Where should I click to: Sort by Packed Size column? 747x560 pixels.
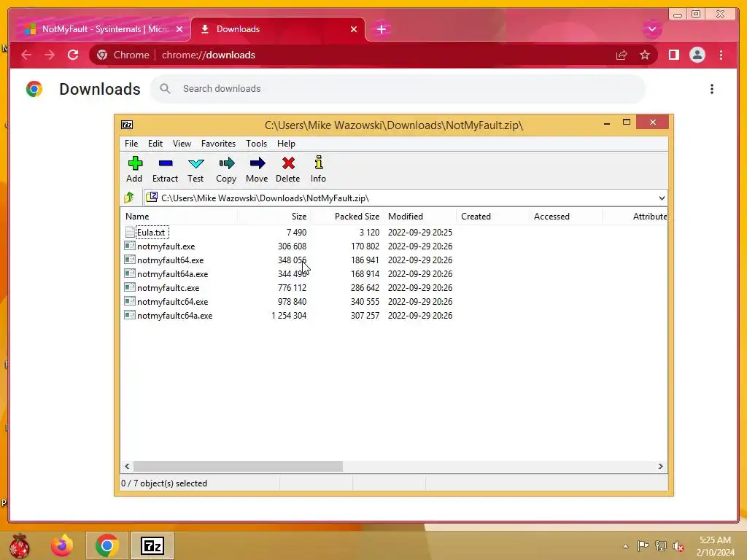click(x=347, y=216)
